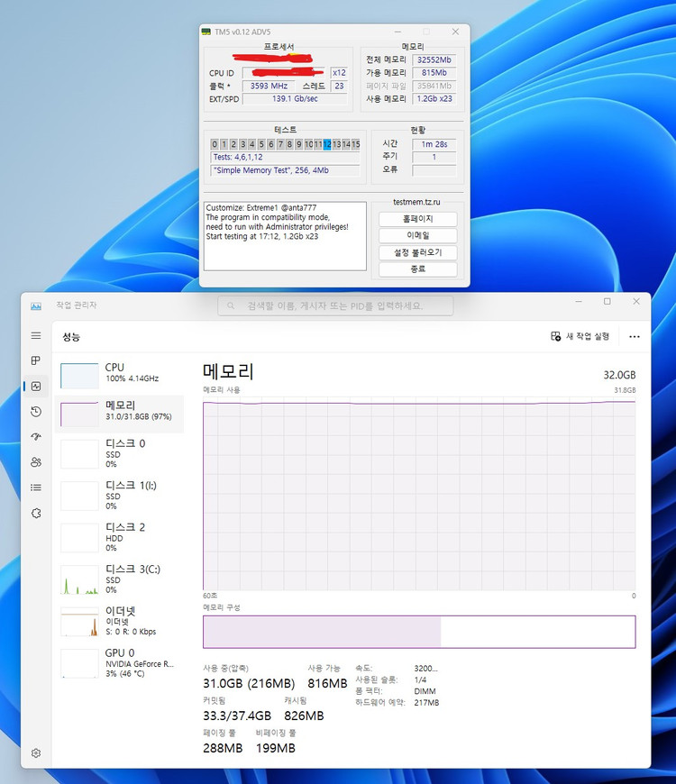Minimize the Task Manager window
676x784 pixels.
tap(579, 302)
